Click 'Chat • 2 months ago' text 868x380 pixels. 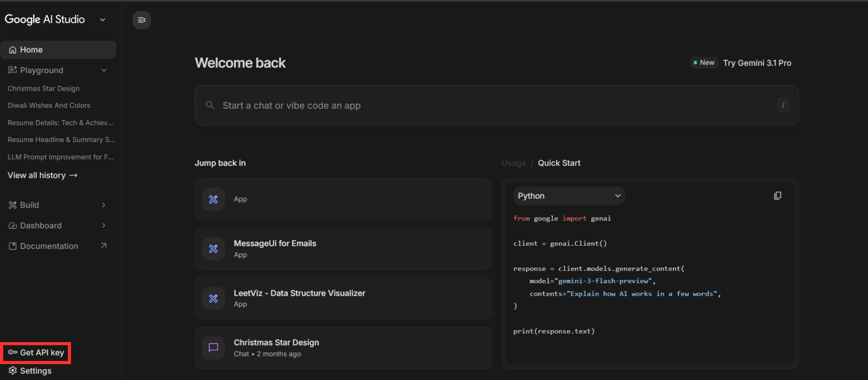tap(267, 354)
